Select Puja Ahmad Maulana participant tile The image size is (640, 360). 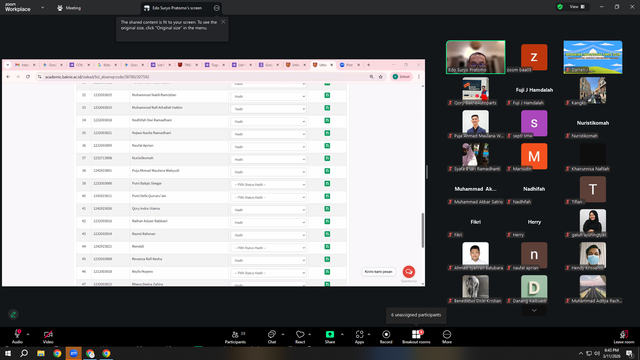(476, 123)
